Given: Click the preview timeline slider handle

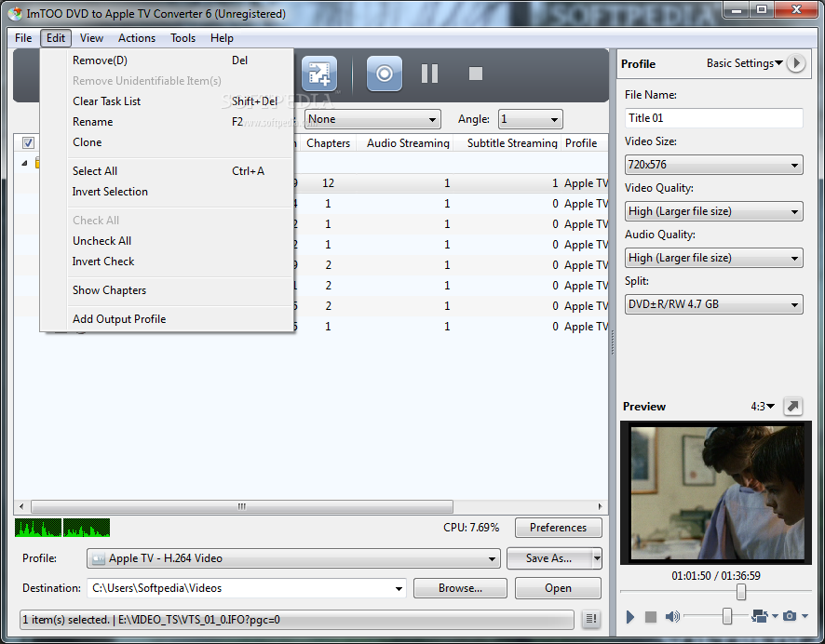Looking at the screenshot, I should [741, 592].
